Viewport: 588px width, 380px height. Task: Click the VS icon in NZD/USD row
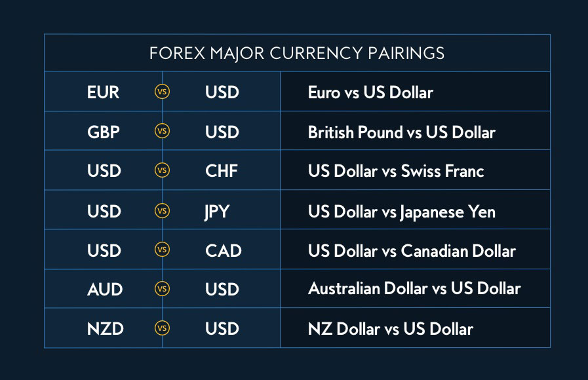[162, 328]
